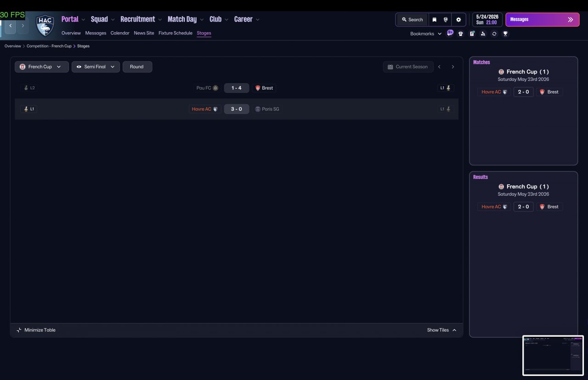Open the 9+ notifications chat icon

point(450,33)
